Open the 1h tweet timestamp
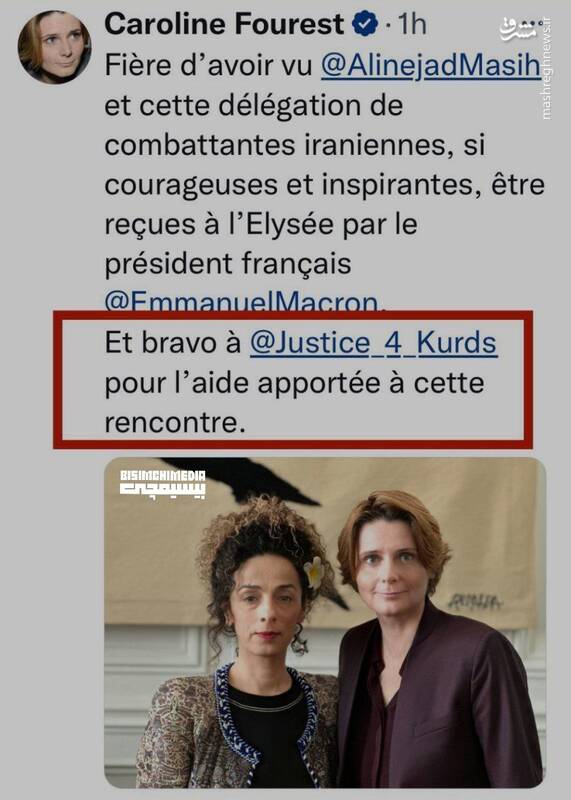The image size is (571, 800). tap(412, 24)
